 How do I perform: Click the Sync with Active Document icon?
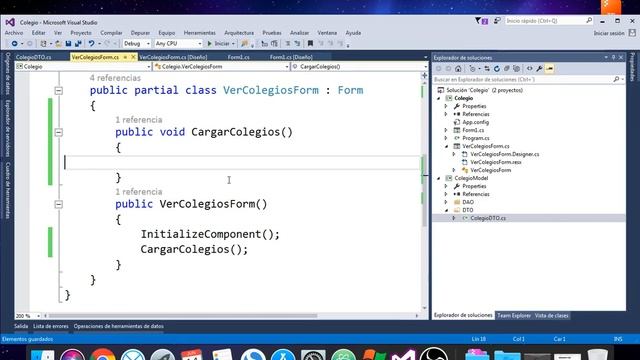coord(487,69)
